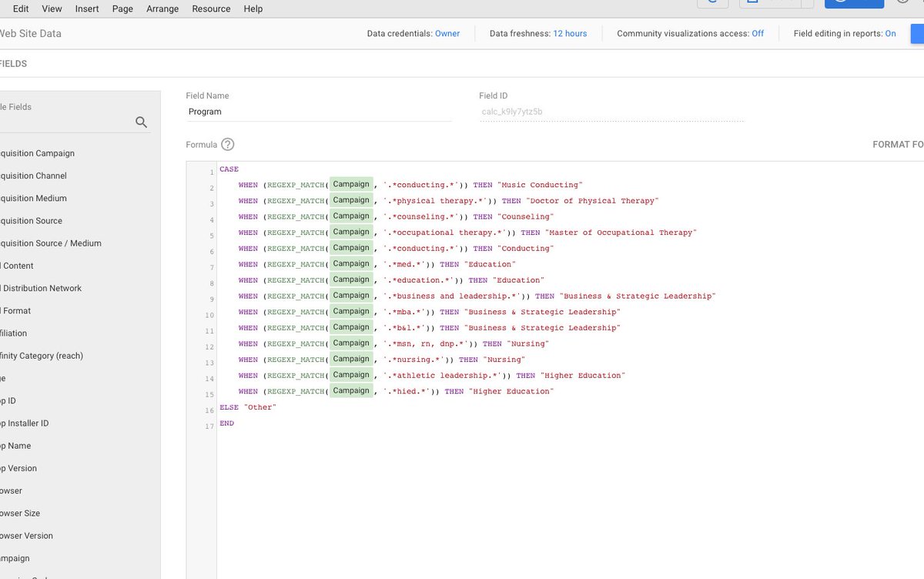Click the Web Site Data source title
The width and height of the screenshot is (924, 579).
click(x=31, y=33)
